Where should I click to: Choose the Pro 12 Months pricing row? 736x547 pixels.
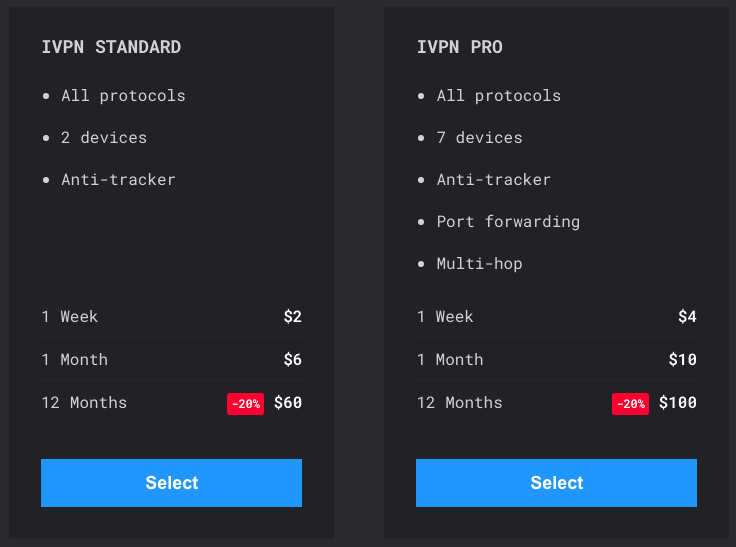click(x=556, y=403)
